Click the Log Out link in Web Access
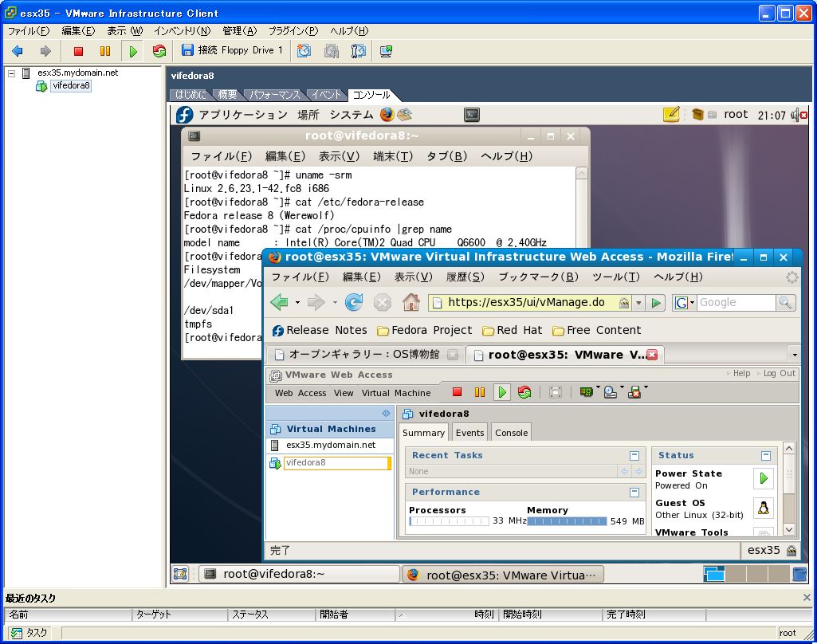This screenshot has height=644, width=817. click(x=779, y=374)
